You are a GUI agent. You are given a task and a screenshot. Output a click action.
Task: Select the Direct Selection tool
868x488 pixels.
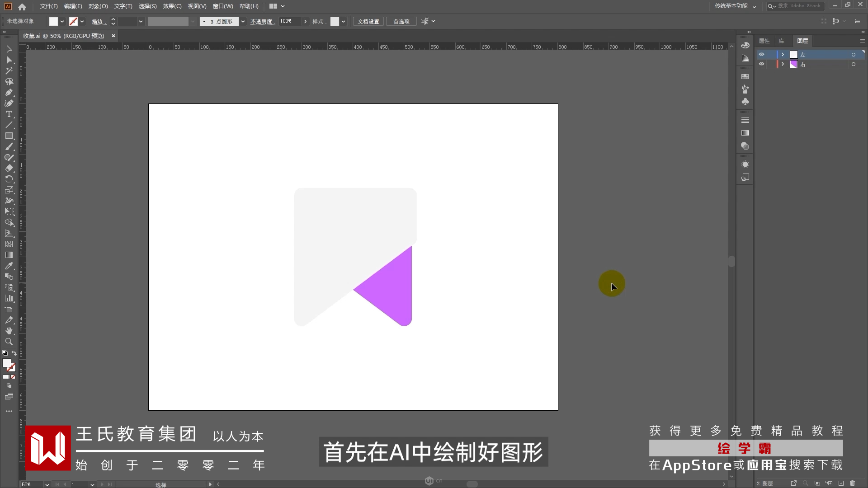pos(9,60)
